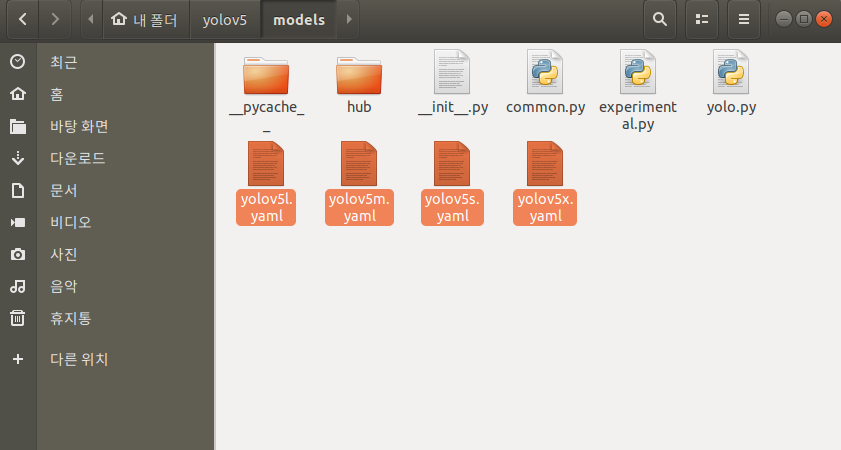Open the hamburger options menu
Image resolution: width=841 pixels, height=450 pixels.
click(x=743, y=20)
